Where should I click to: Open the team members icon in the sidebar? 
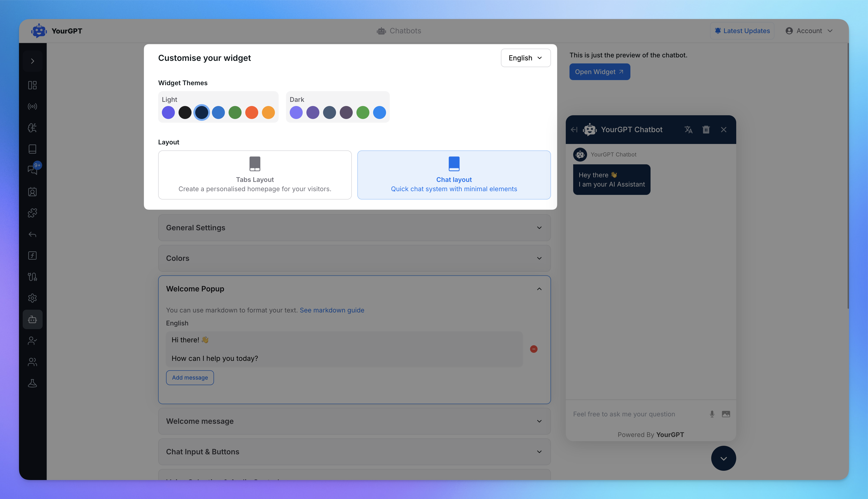(x=33, y=362)
